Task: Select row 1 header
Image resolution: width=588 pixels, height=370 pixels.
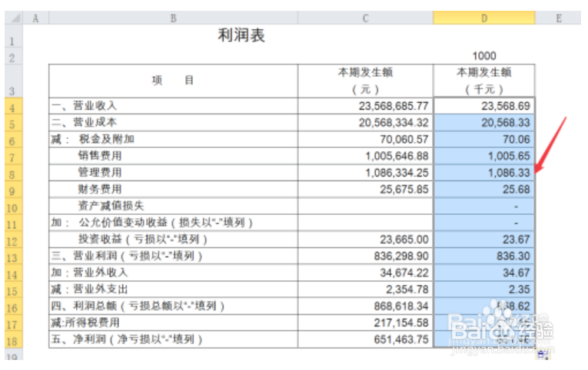Action: (12, 37)
